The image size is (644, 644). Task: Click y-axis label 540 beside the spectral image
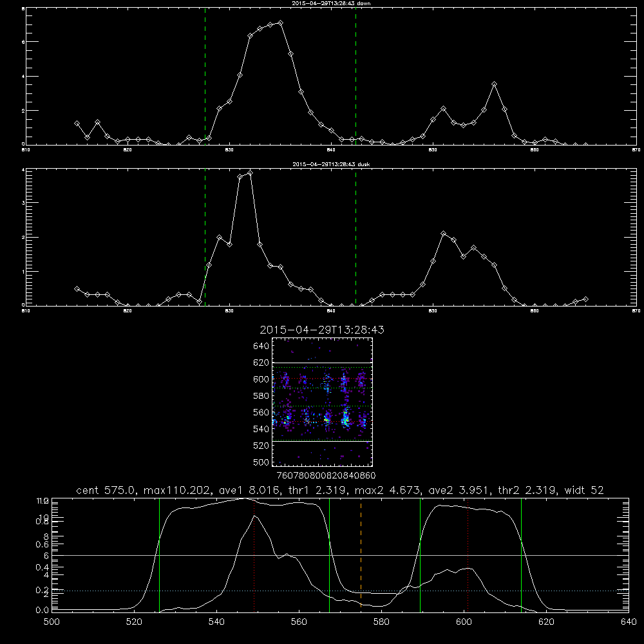coord(261,429)
